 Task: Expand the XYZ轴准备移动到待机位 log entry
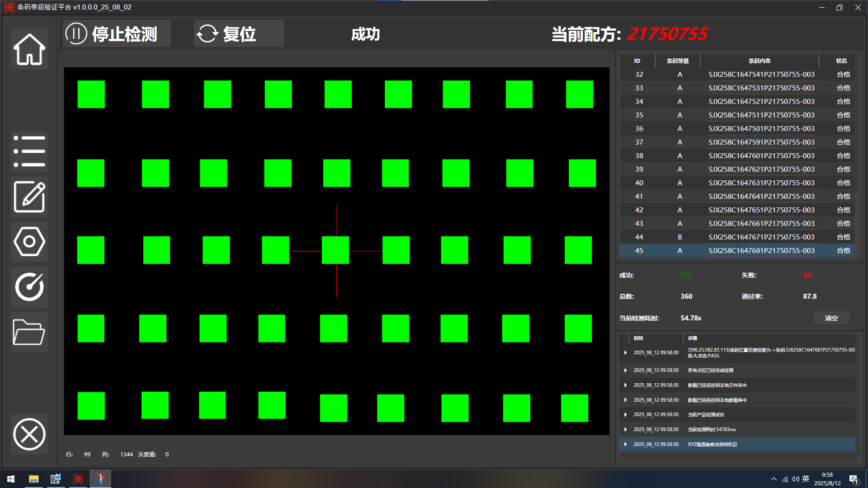(x=626, y=444)
